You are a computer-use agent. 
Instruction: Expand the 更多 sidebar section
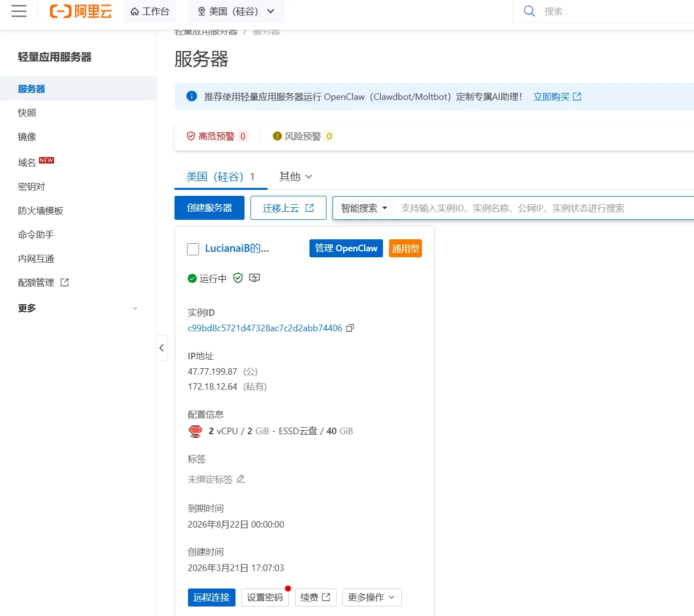click(x=78, y=308)
